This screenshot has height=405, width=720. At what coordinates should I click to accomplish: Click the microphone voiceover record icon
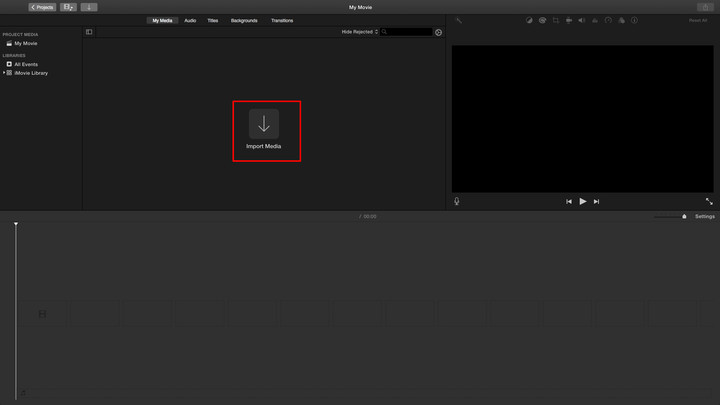[457, 201]
